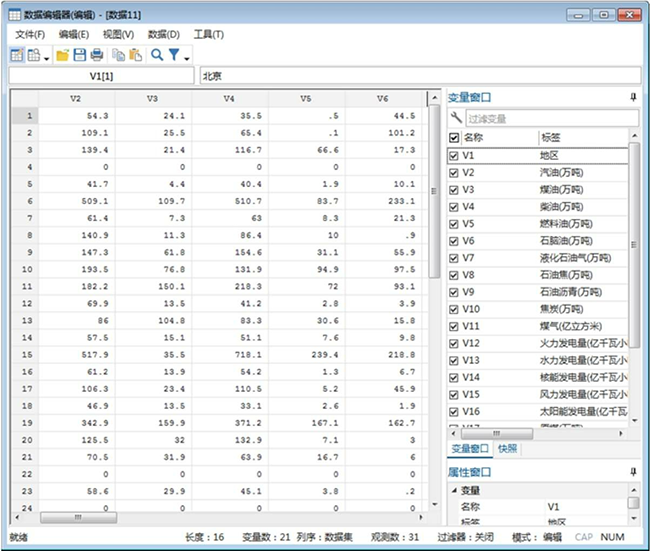This screenshot has height=551, width=650.
Task: Pin the 变量窗口 panel
Action: pyautogui.click(x=633, y=97)
